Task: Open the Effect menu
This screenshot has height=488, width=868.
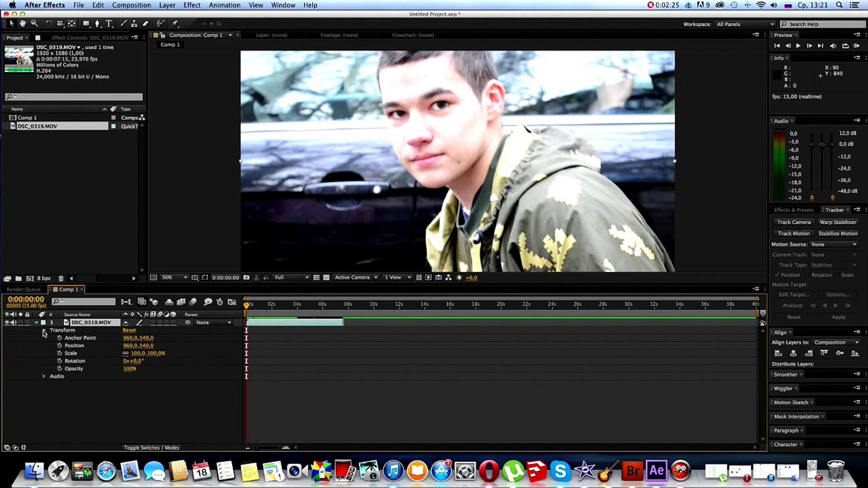Action: (192, 5)
